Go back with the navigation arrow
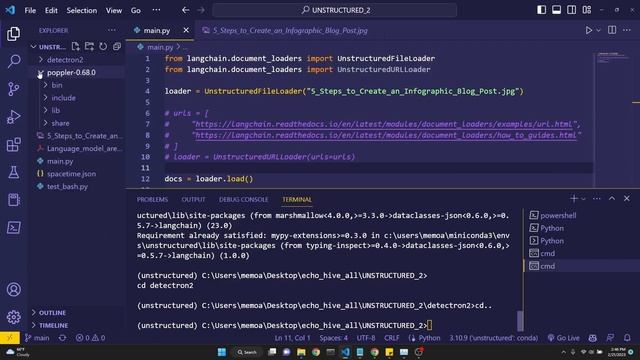The height and width of the screenshot is (360, 640). 186,10
